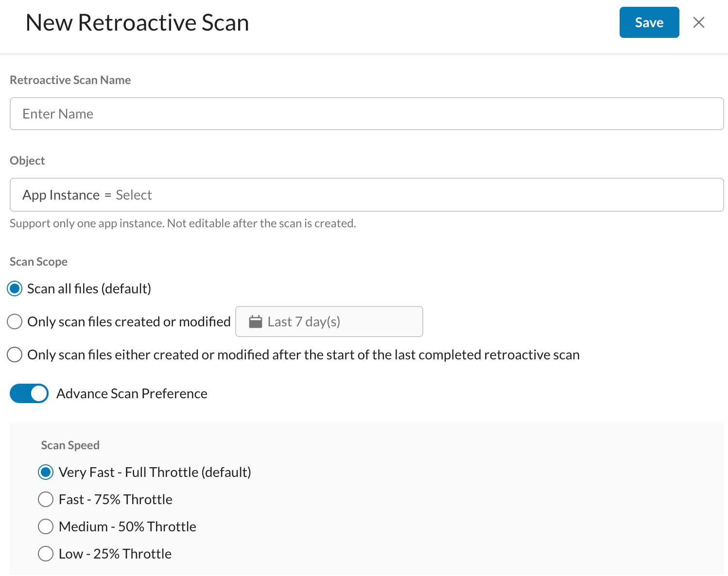
Task: Click the app instance support hint text
Action: pos(183,223)
